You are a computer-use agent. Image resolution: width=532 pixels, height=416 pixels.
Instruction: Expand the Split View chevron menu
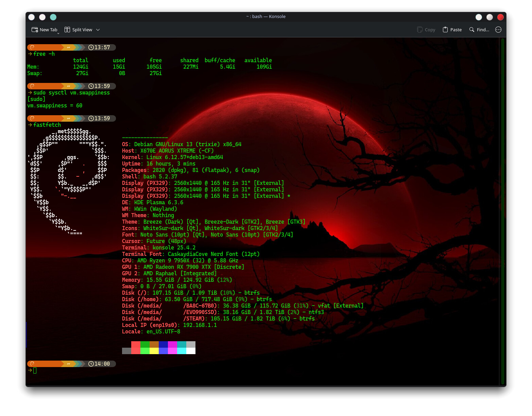pyautogui.click(x=98, y=30)
